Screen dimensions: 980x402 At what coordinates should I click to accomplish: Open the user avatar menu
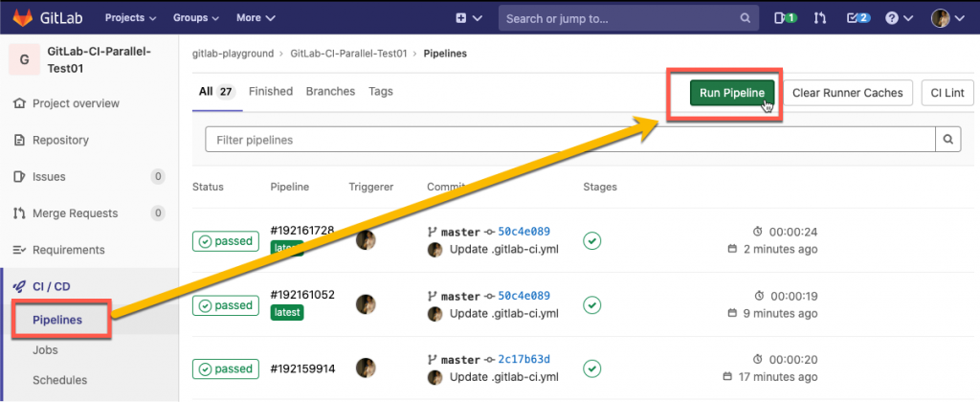click(x=948, y=17)
